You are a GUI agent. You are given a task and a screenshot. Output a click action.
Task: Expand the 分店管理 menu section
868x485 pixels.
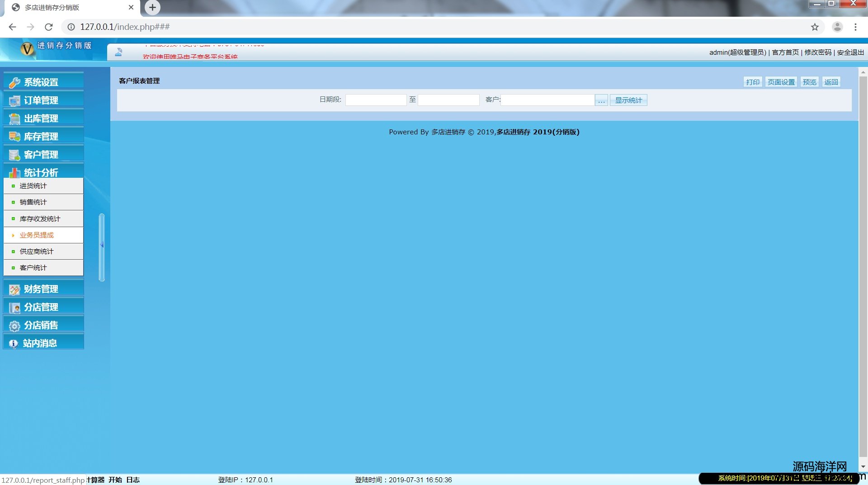41,307
